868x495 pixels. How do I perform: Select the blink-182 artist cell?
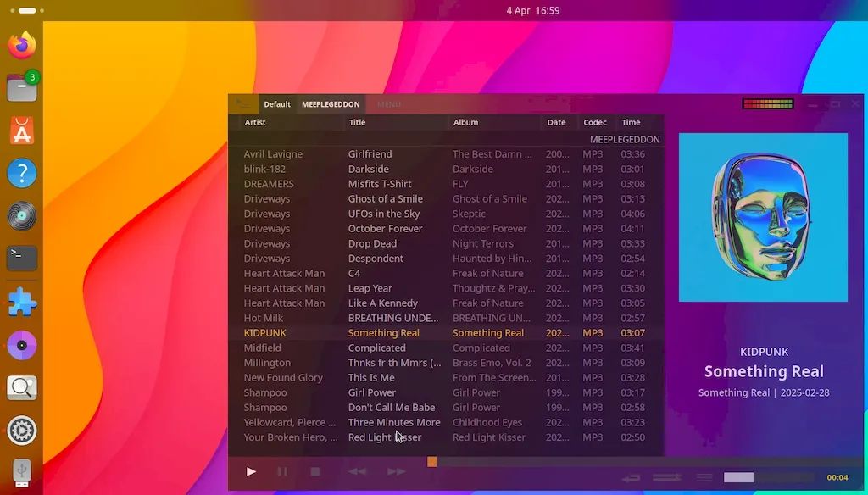click(264, 169)
